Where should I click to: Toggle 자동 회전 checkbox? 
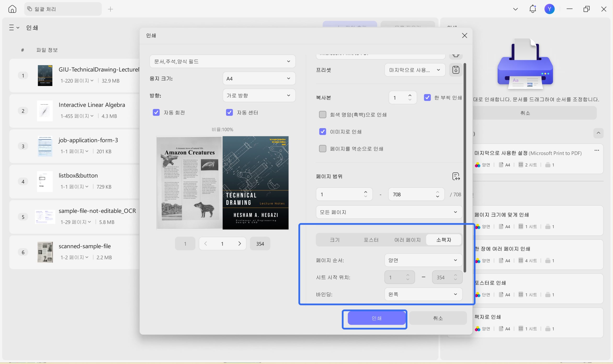[x=156, y=113]
